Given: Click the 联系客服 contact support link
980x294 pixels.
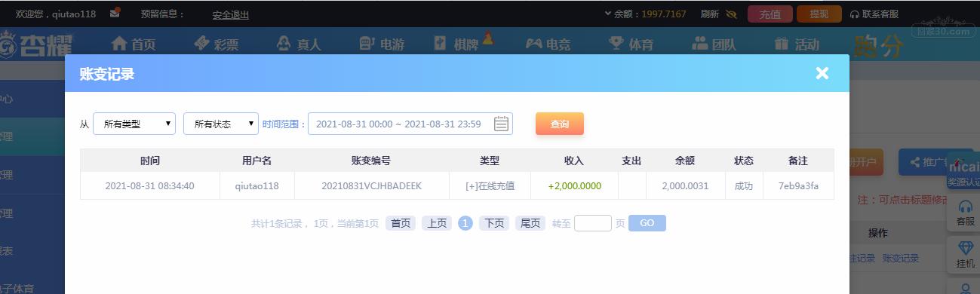Looking at the screenshot, I should pos(874,14).
